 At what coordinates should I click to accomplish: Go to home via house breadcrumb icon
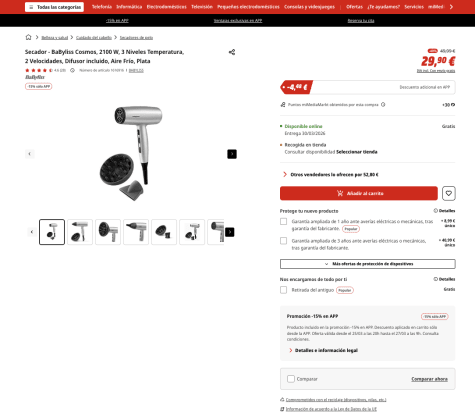[28, 37]
